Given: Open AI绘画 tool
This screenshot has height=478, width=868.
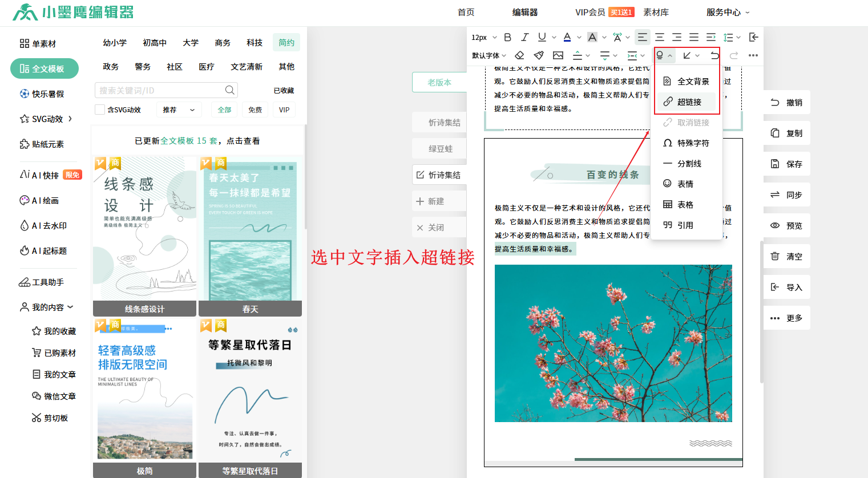Looking at the screenshot, I should tap(39, 200).
